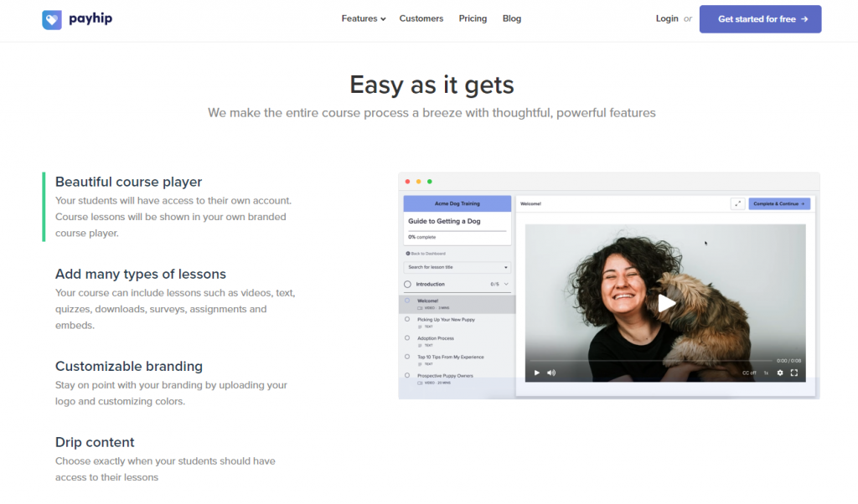Open the Prospective Puppy Owners lesson

[x=445, y=376]
